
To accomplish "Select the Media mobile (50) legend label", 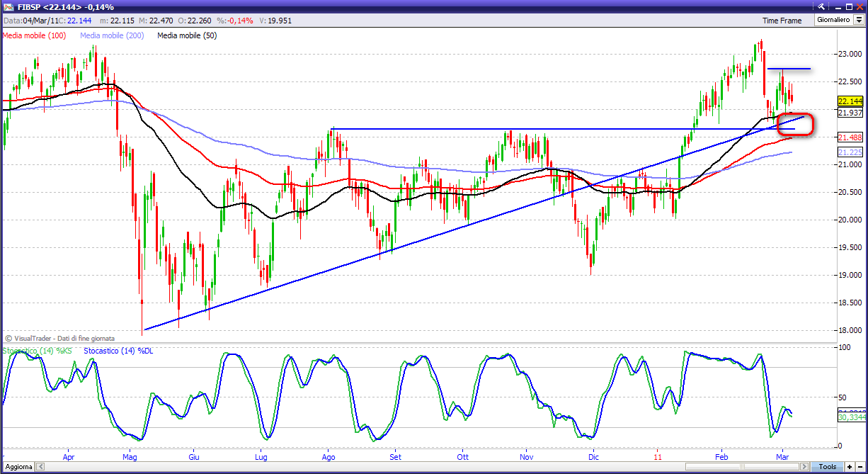I will [x=187, y=35].
